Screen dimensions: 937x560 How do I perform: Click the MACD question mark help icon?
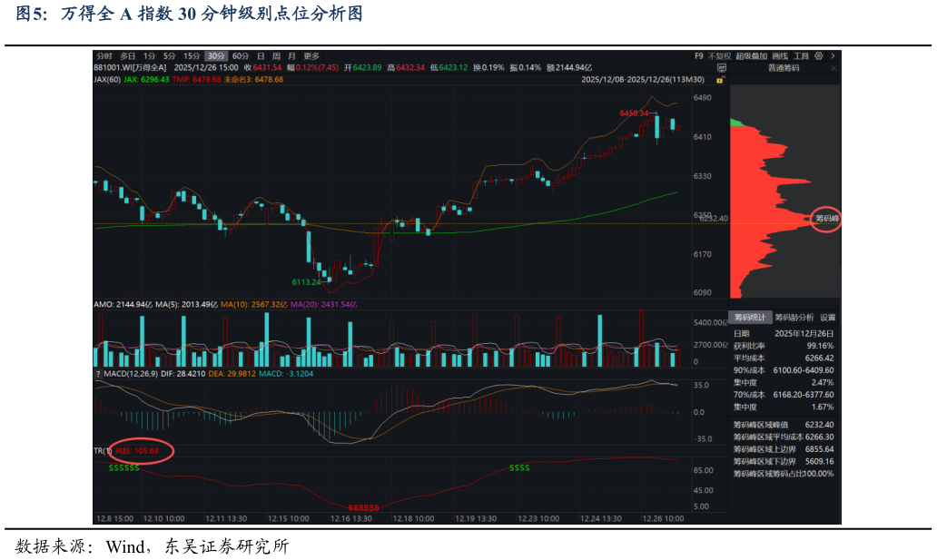point(97,373)
